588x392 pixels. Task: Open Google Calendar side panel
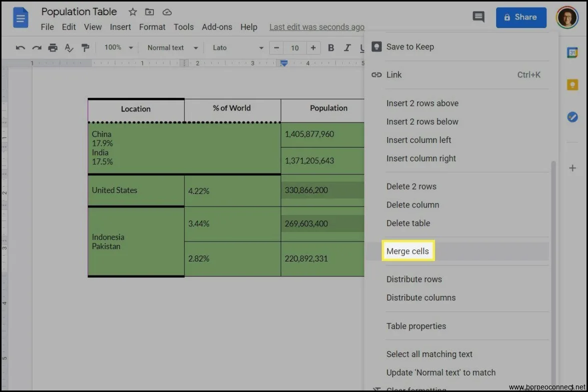pyautogui.click(x=573, y=51)
